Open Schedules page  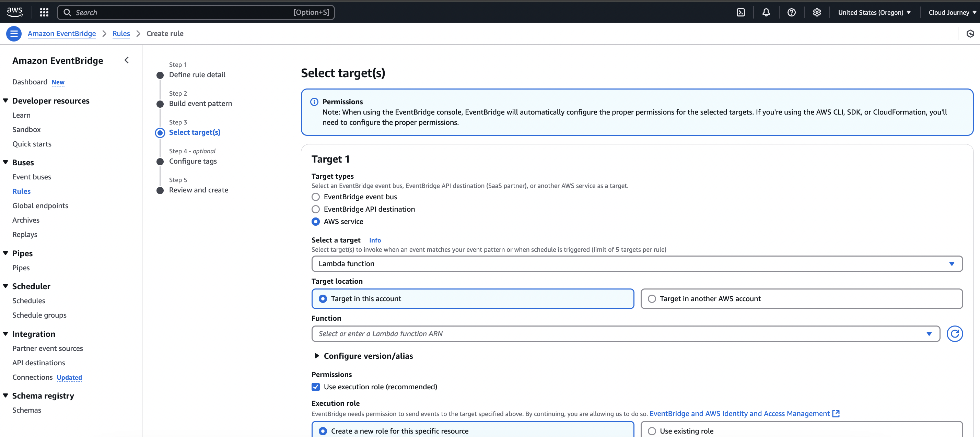[28, 300]
